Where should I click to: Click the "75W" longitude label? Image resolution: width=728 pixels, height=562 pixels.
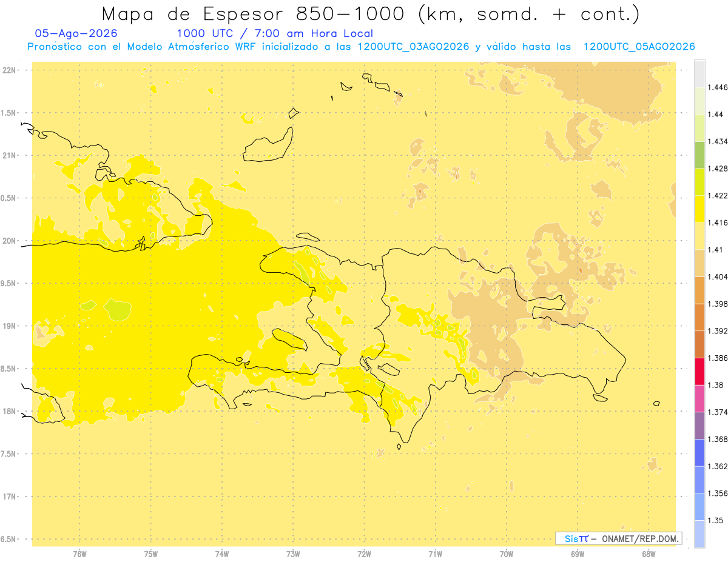[151, 554]
